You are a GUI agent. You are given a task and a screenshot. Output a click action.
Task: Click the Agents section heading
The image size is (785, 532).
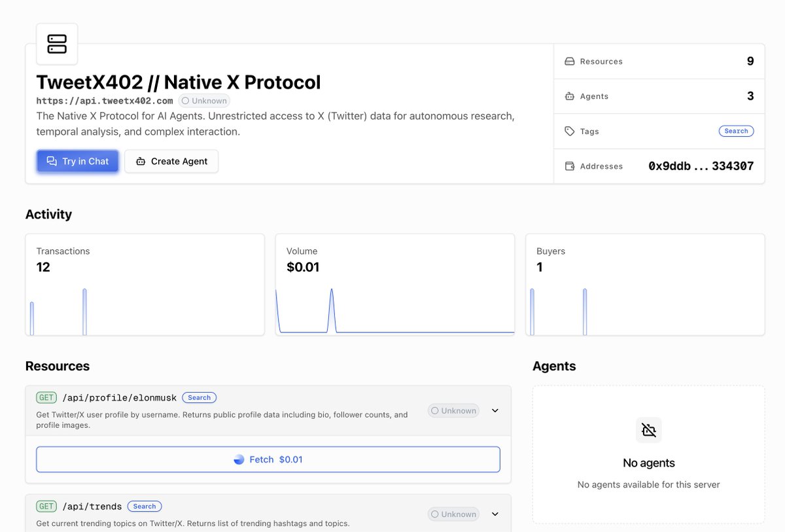coord(554,366)
